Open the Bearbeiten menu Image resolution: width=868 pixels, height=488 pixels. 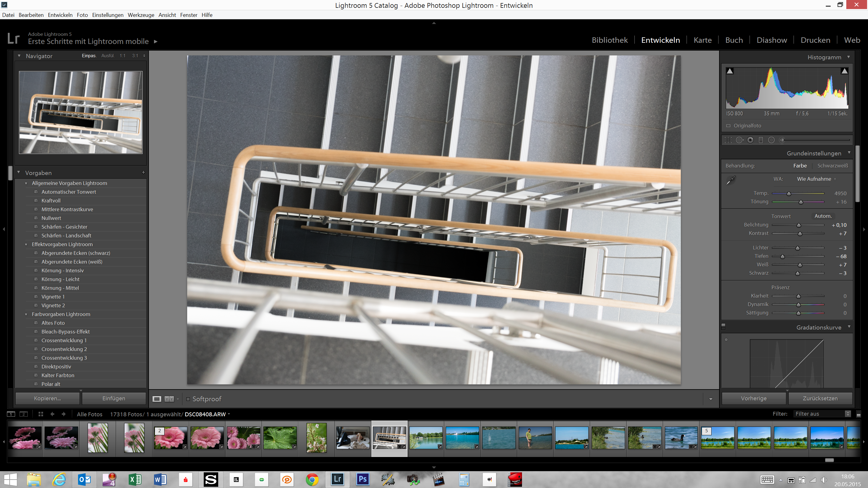[x=31, y=15]
